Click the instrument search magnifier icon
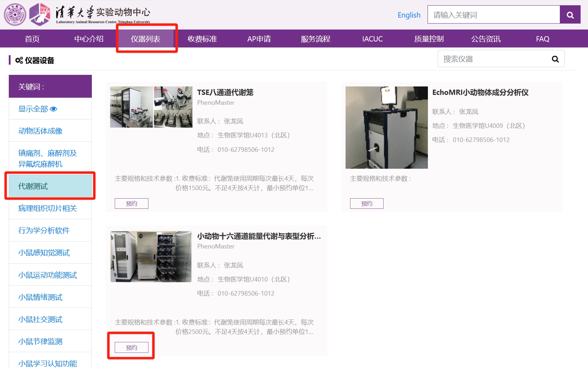Image resolution: width=588 pixels, height=368 pixels. point(555,59)
